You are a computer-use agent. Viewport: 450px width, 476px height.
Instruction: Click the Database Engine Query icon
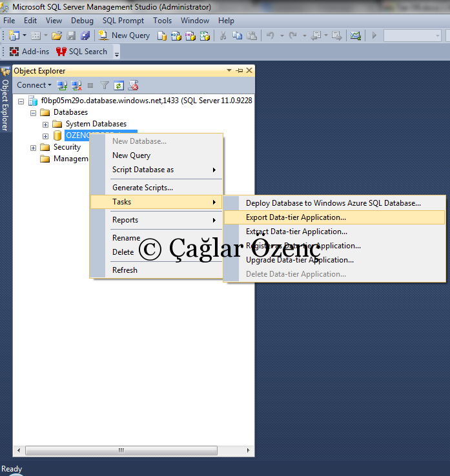[x=162, y=36]
